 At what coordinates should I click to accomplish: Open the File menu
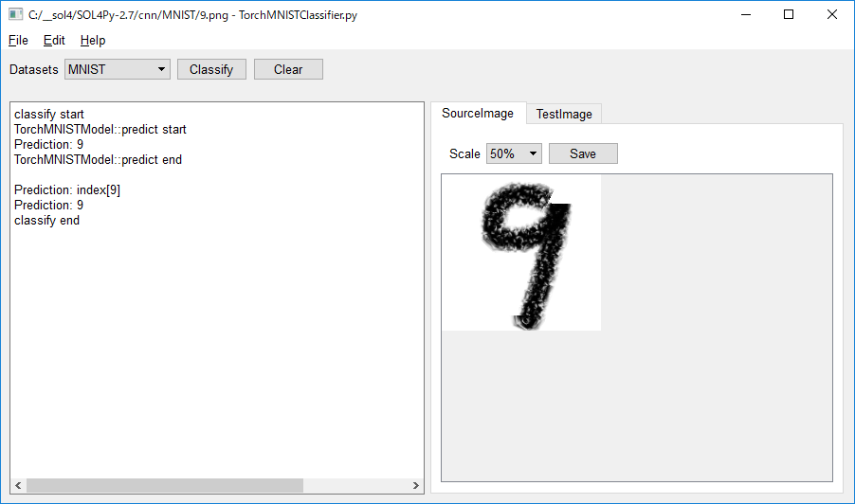[x=18, y=41]
